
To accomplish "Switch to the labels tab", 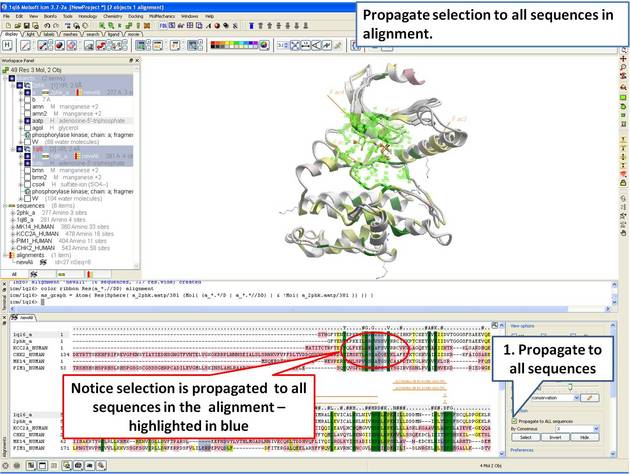I will tap(49, 35).
